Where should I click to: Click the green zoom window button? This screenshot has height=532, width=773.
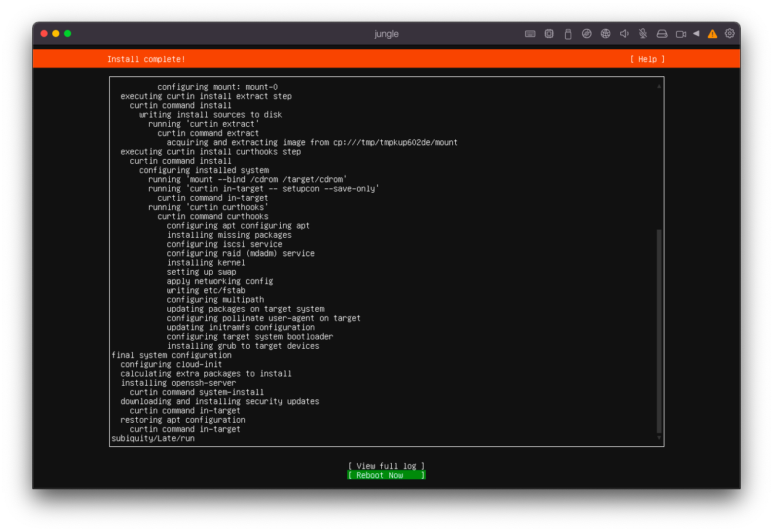point(68,33)
